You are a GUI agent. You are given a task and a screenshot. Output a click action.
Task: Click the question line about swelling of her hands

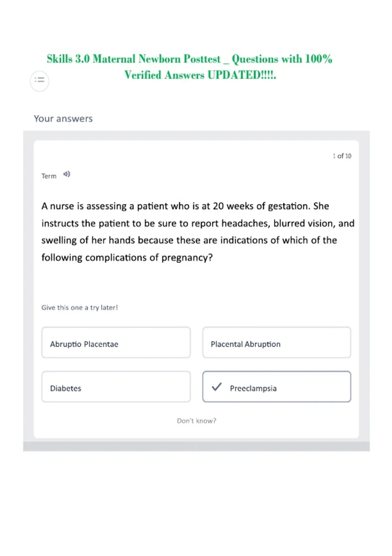click(189, 240)
